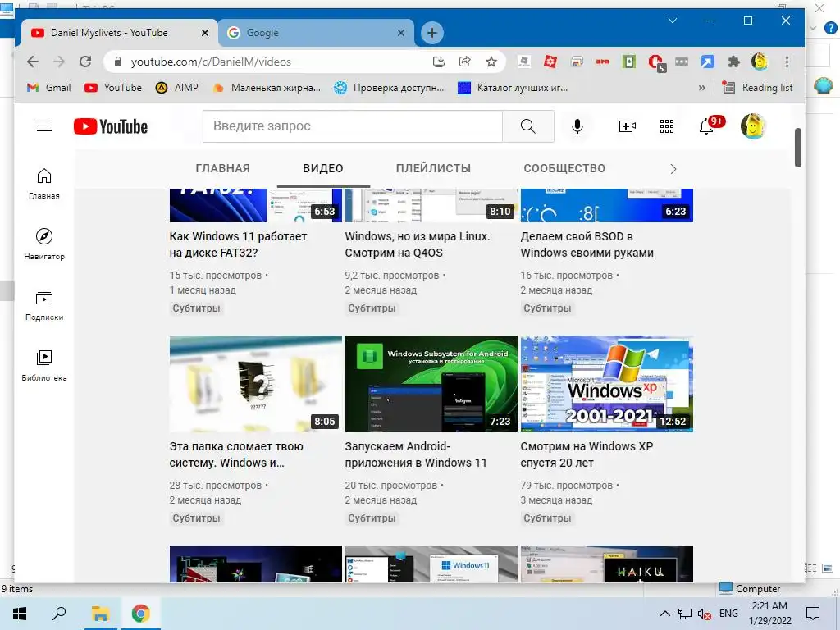Click the YouTube logo
The width and height of the screenshot is (840, 630).
coord(111,126)
